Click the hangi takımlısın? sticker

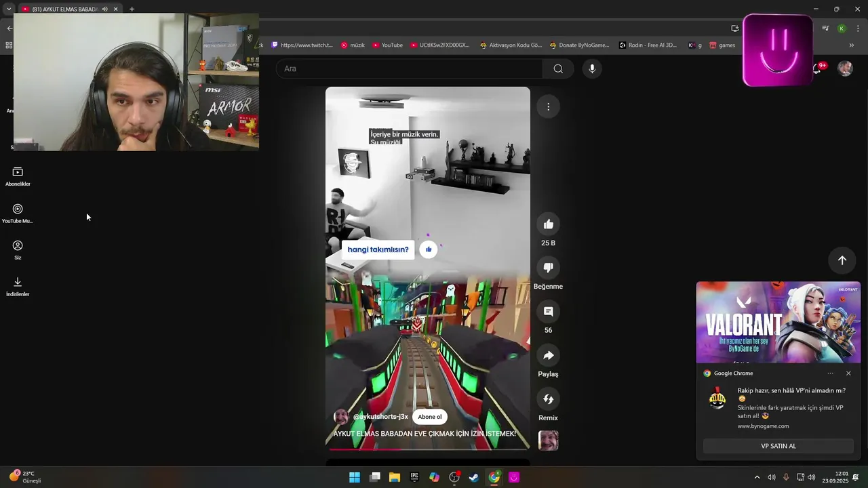point(378,249)
